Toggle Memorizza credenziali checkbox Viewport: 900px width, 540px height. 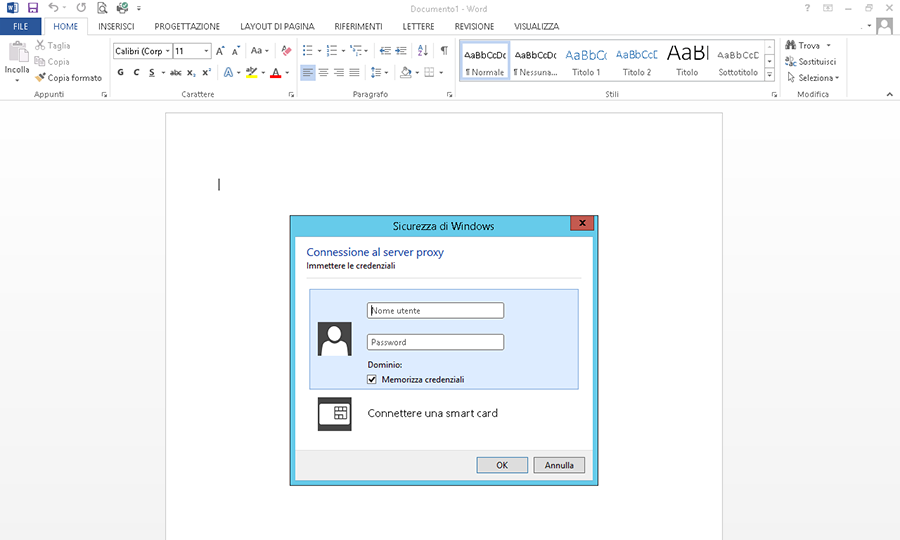(372, 379)
